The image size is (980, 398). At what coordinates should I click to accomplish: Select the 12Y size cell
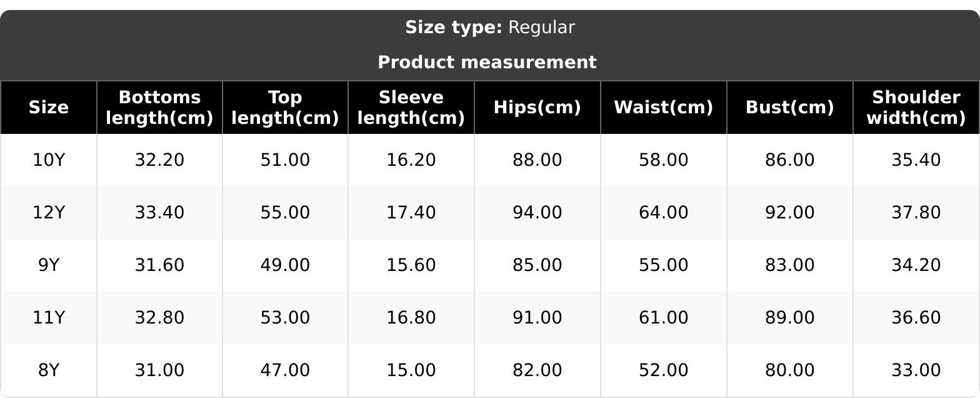pos(48,213)
